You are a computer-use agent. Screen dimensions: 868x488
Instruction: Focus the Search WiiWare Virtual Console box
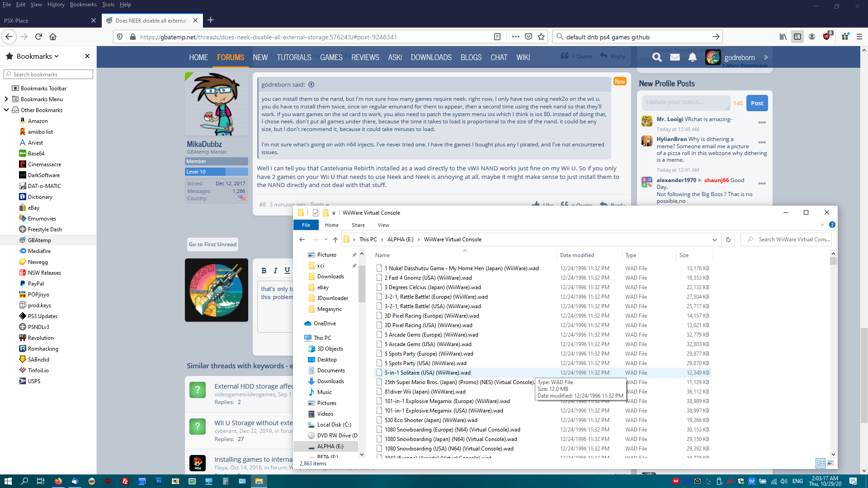(x=787, y=239)
